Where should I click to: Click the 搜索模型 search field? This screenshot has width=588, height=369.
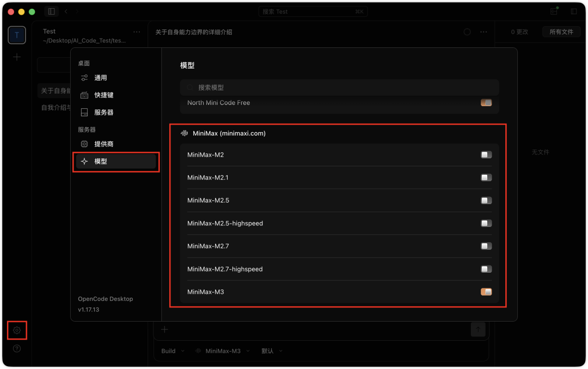click(x=339, y=88)
